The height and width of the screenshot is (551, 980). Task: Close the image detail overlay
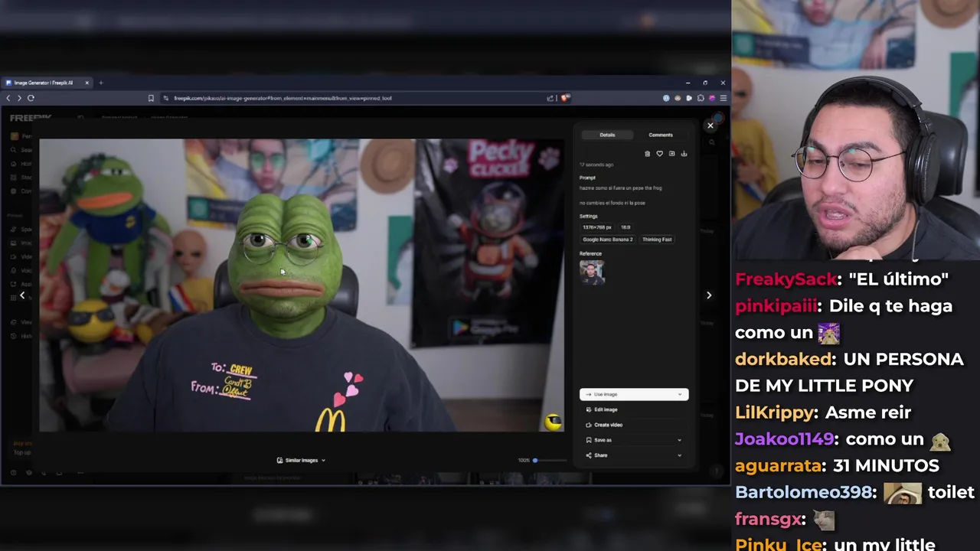pyautogui.click(x=710, y=126)
